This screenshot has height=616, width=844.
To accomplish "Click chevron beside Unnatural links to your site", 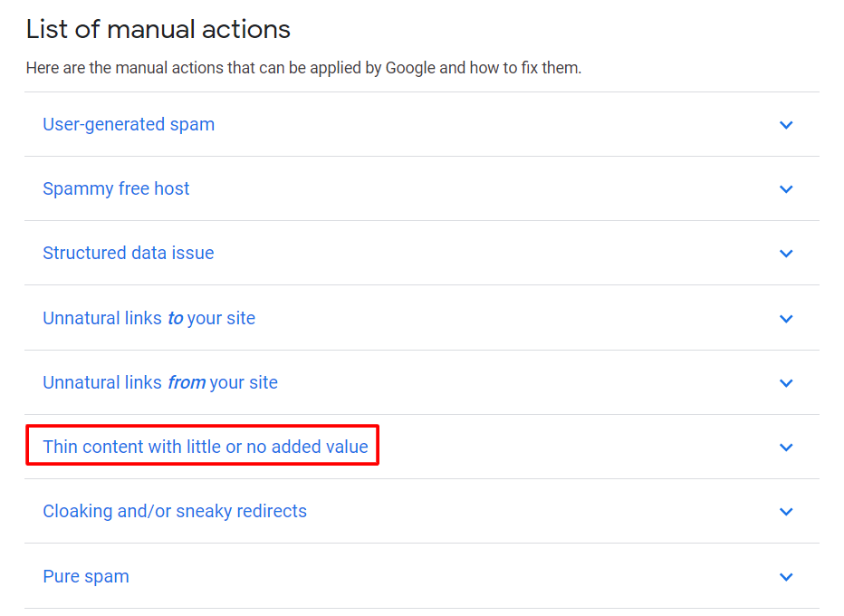I will [x=786, y=319].
